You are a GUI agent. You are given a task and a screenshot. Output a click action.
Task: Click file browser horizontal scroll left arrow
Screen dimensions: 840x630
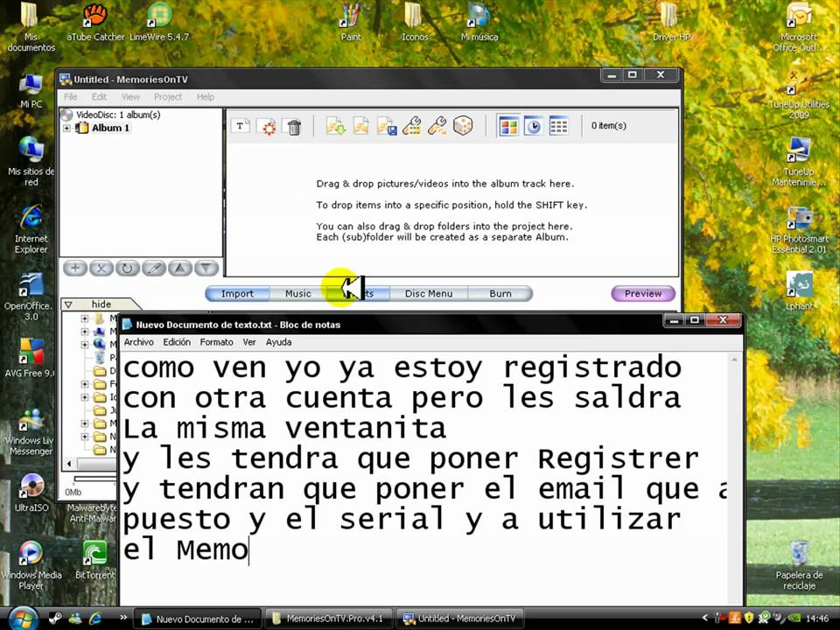click(x=69, y=464)
